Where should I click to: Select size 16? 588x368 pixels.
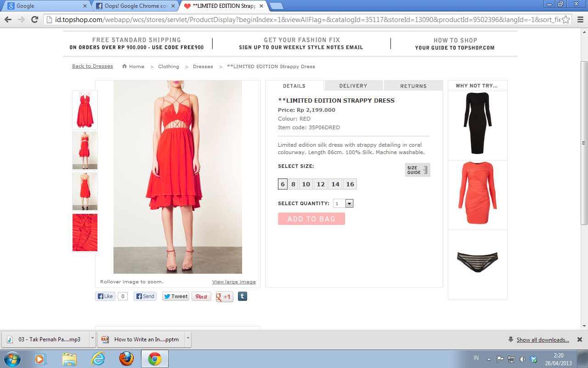coord(350,184)
